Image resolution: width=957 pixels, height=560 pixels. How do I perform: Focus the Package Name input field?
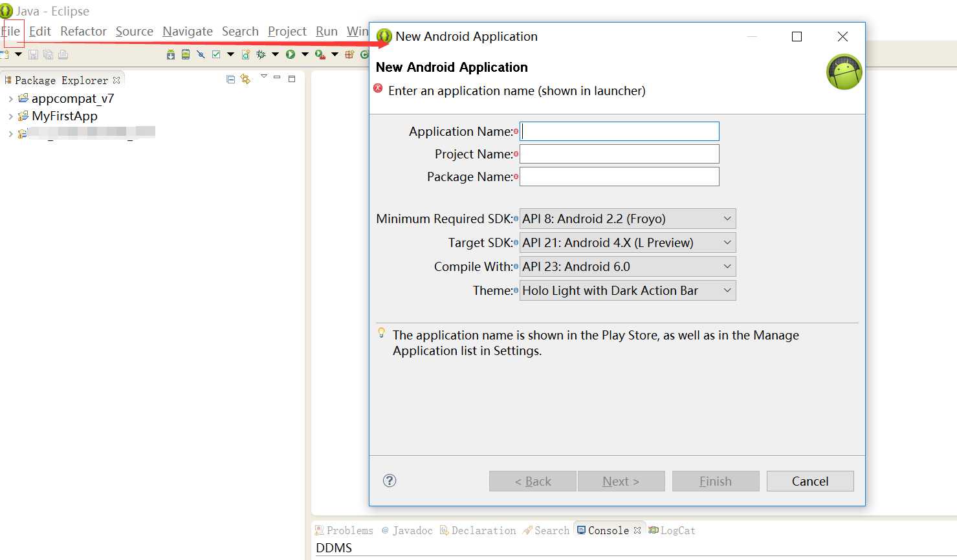pos(619,177)
